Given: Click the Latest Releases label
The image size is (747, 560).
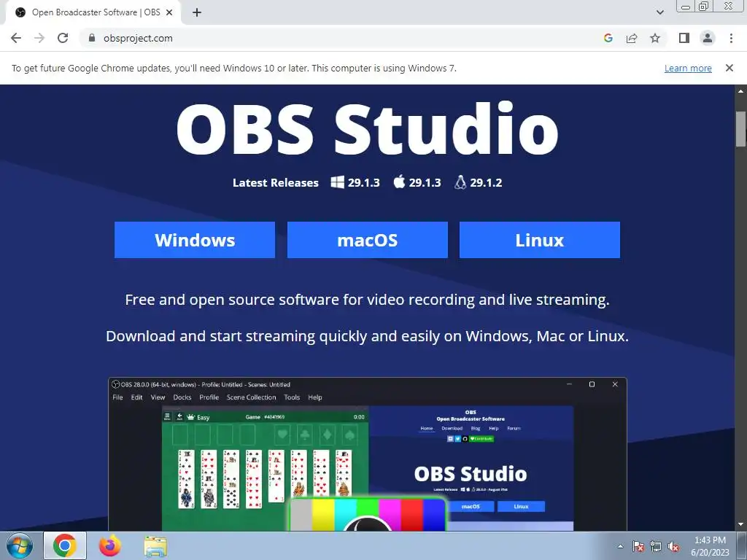Looking at the screenshot, I should [x=275, y=183].
